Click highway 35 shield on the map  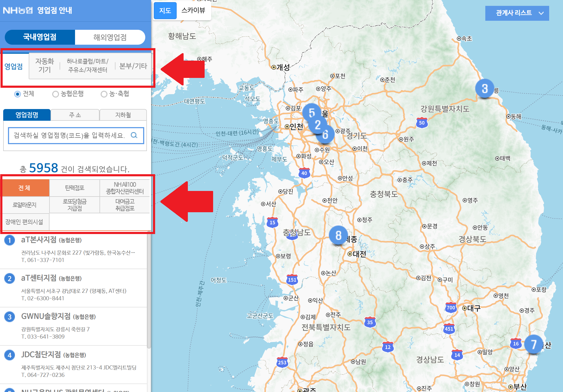[370, 322]
